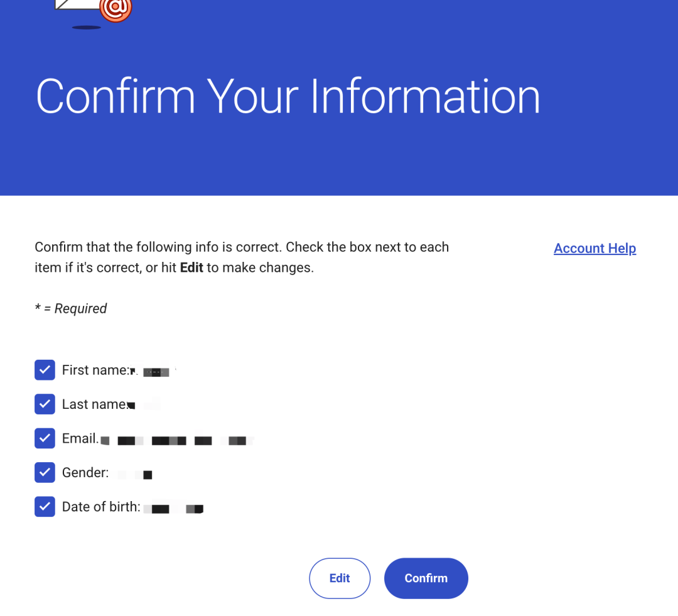Click the red @ symbol badge icon

116,9
